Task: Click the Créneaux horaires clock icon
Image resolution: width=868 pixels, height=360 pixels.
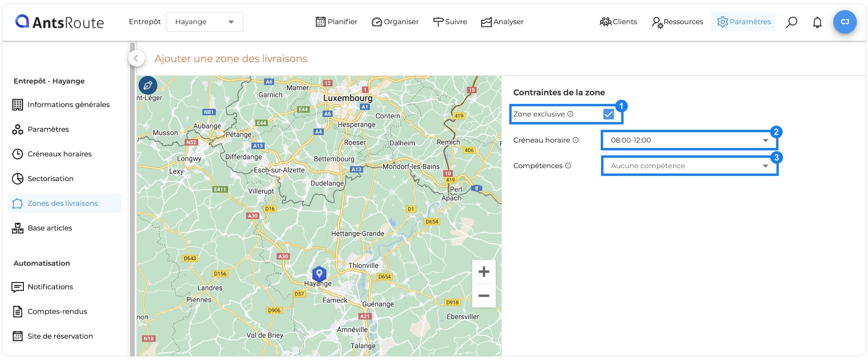Action: (x=17, y=154)
